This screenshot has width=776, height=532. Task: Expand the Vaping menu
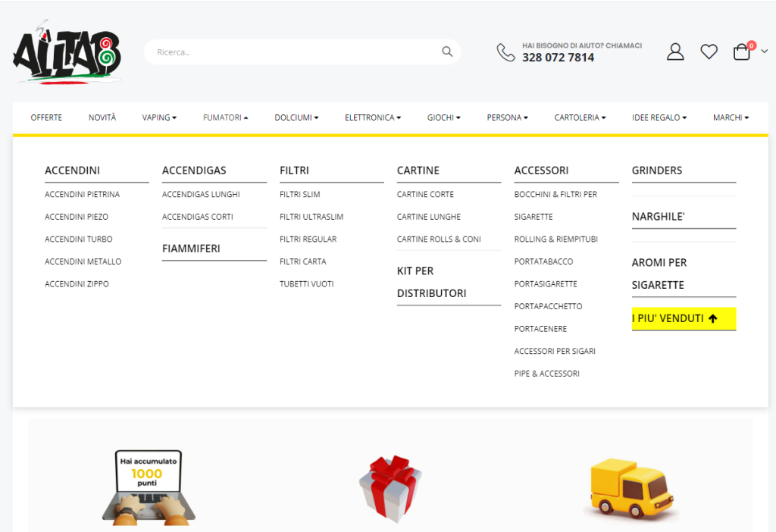coord(159,117)
